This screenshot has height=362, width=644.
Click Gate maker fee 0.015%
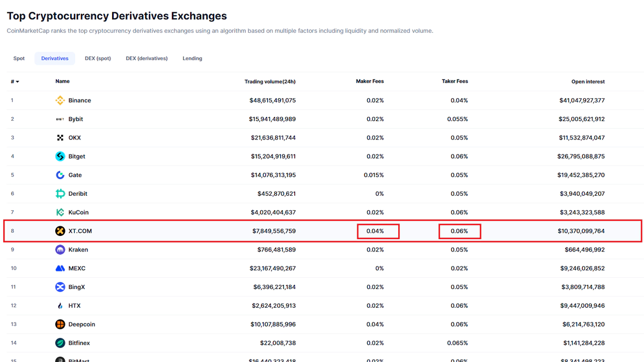point(374,175)
